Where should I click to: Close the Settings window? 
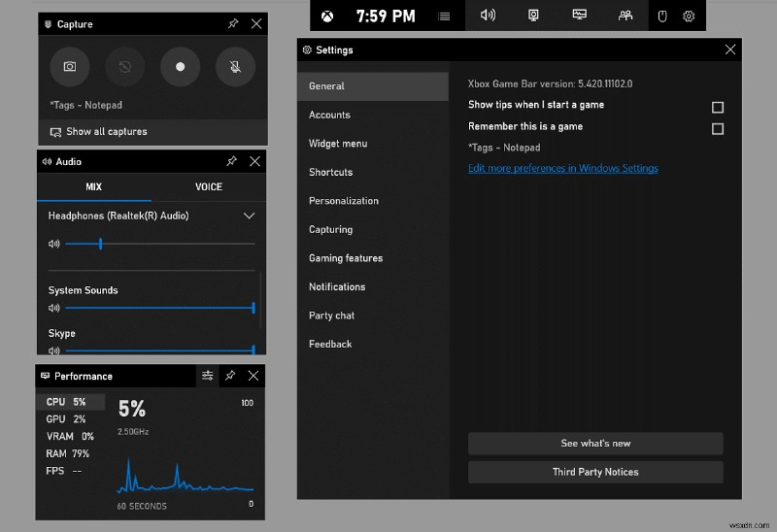(x=730, y=50)
